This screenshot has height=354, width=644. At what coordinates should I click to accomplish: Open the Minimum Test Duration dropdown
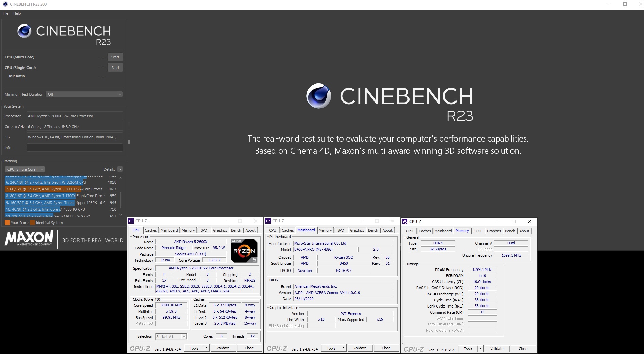click(84, 94)
